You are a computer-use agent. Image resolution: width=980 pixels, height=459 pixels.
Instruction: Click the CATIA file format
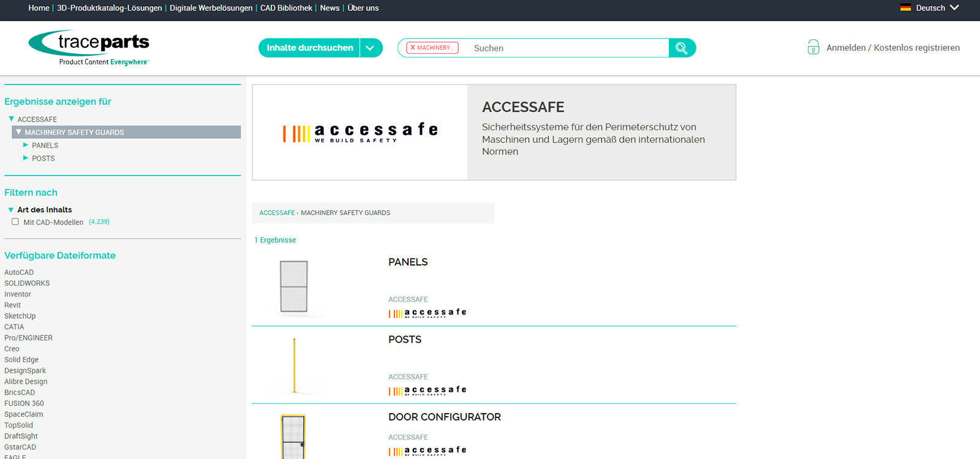[14, 327]
